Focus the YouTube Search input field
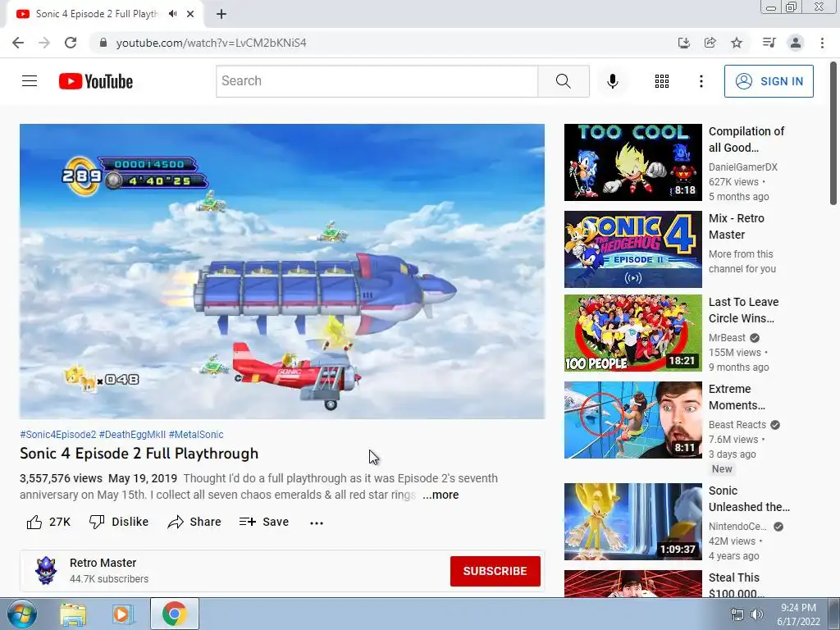 pyautogui.click(x=377, y=81)
